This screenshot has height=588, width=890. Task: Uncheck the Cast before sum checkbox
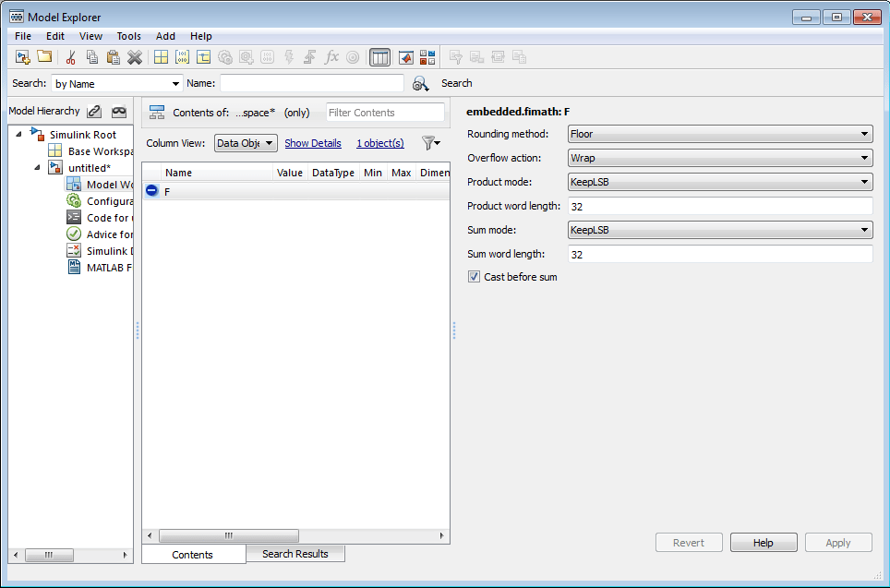[x=474, y=277]
